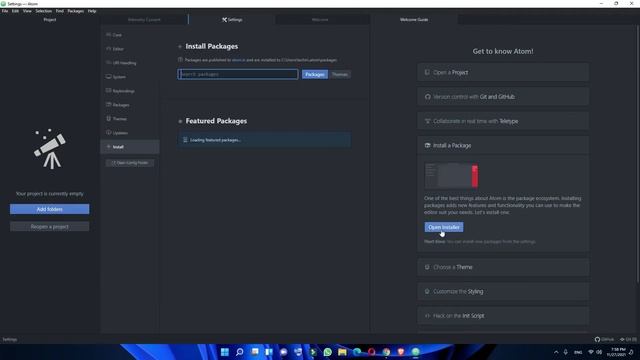640x360 pixels.
Task: Expand Version control with Git and GitHub card
Action: 503,97
